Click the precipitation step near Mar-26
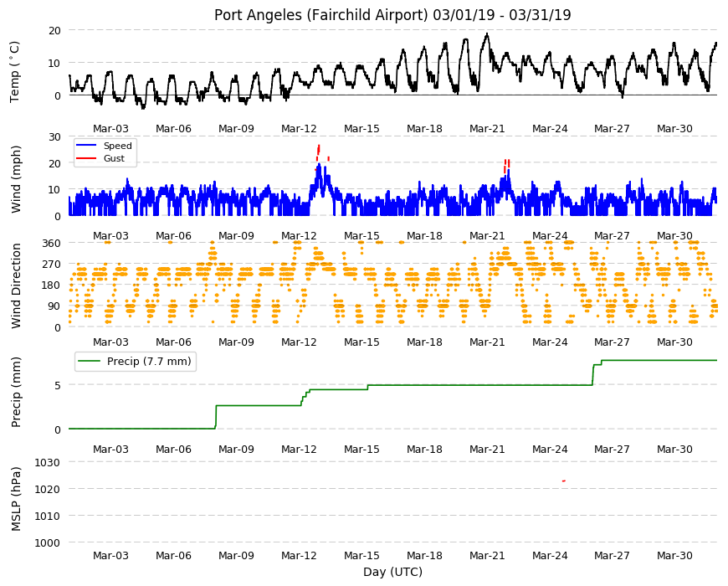 click(x=594, y=374)
